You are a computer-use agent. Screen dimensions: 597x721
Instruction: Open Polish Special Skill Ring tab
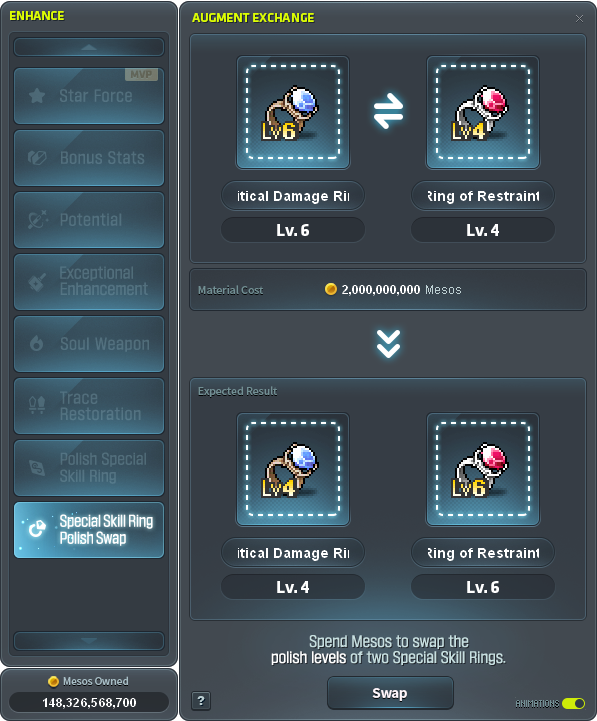[89, 468]
